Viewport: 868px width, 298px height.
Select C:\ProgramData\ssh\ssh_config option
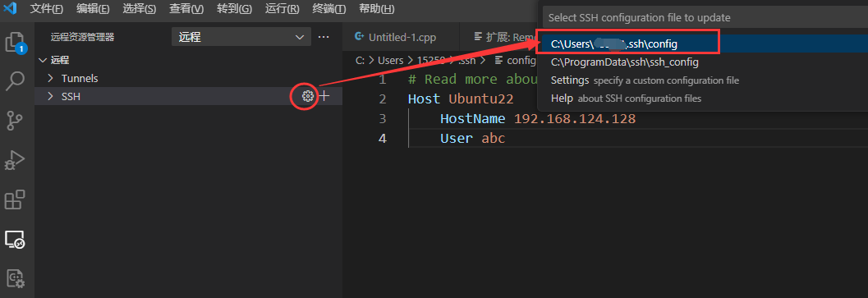(x=704, y=62)
